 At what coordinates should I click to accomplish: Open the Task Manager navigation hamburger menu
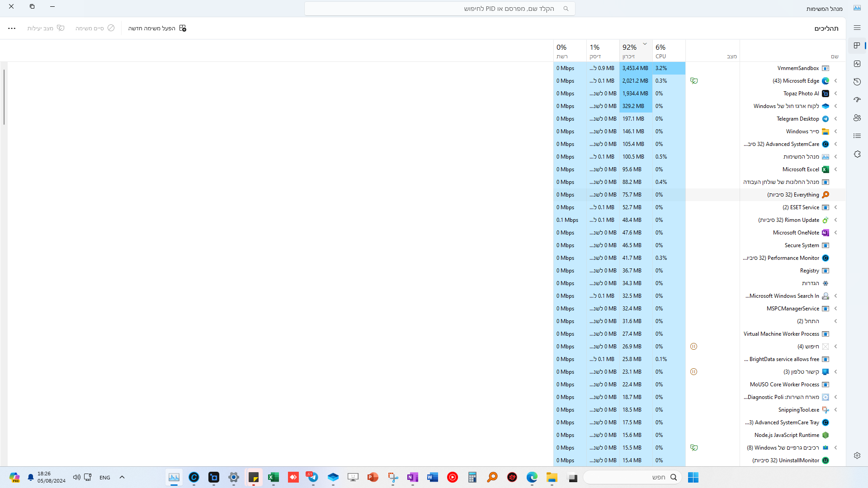pos(857,28)
